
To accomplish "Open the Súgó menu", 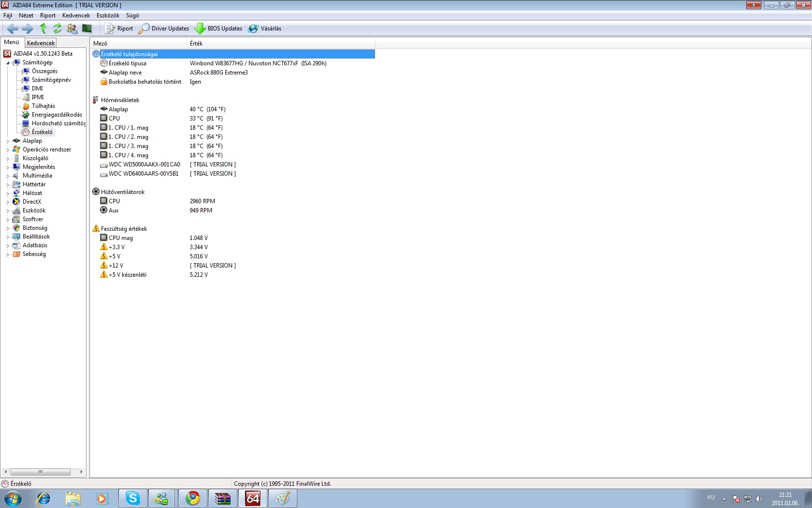I will [x=132, y=15].
